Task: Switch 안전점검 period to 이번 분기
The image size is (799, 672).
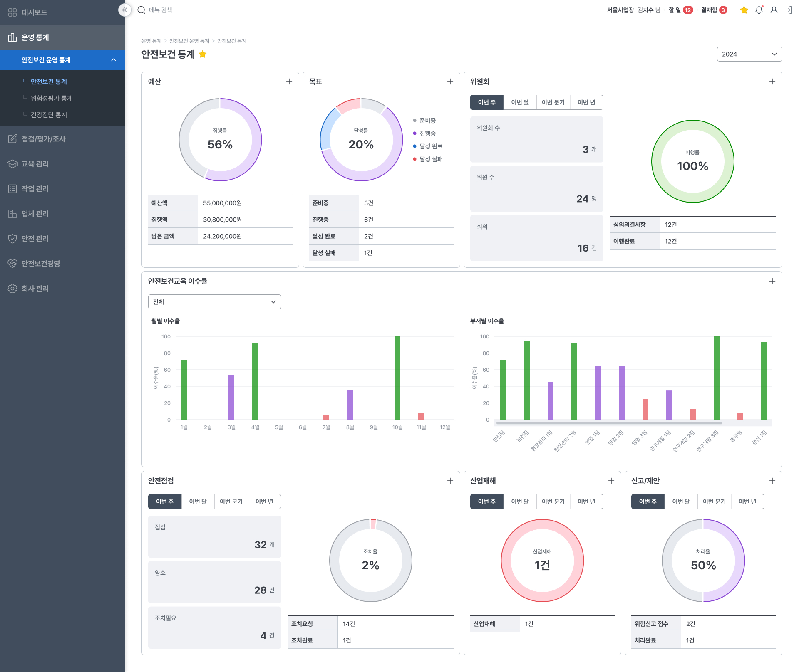Action: pyautogui.click(x=231, y=502)
